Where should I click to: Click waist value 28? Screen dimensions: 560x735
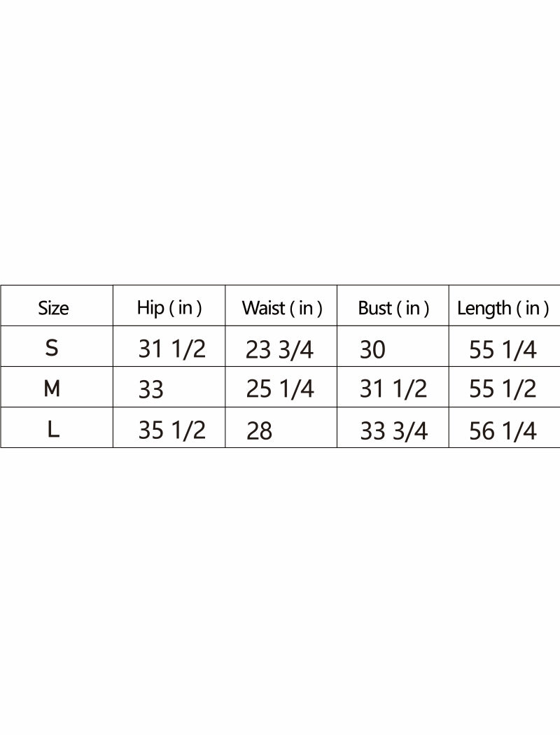pos(259,430)
